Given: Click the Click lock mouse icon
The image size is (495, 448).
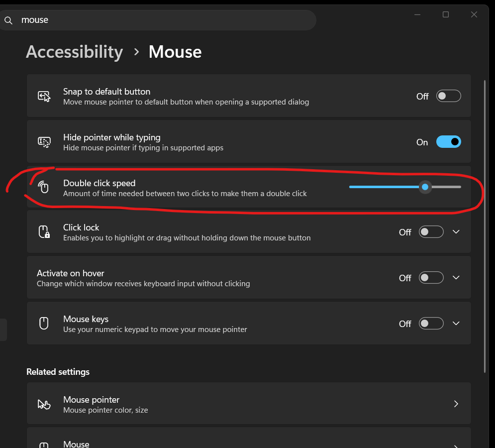Looking at the screenshot, I should (x=44, y=231).
